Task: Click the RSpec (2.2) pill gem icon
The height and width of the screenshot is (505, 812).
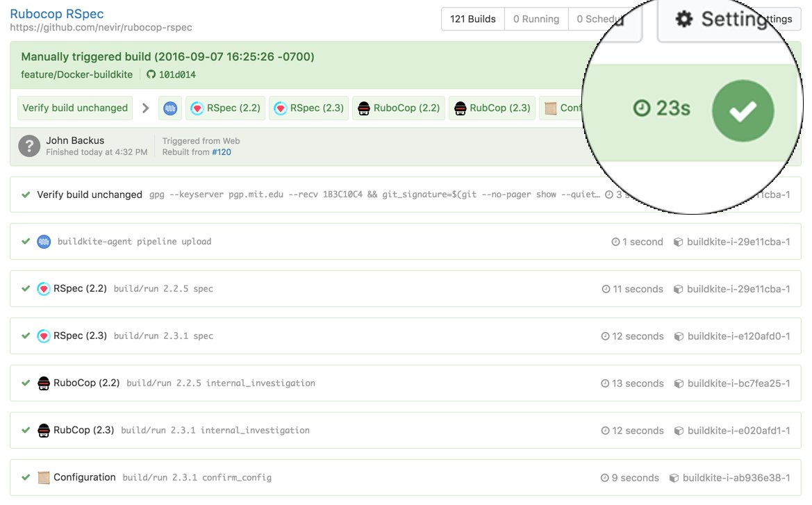Action: tap(197, 108)
